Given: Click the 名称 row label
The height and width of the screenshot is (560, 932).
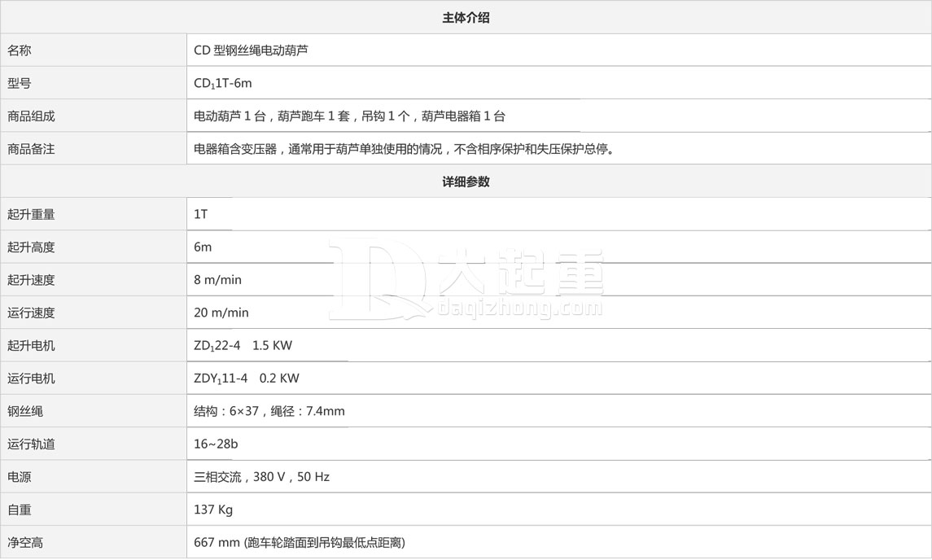Looking at the screenshot, I should (x=19, y=50).
